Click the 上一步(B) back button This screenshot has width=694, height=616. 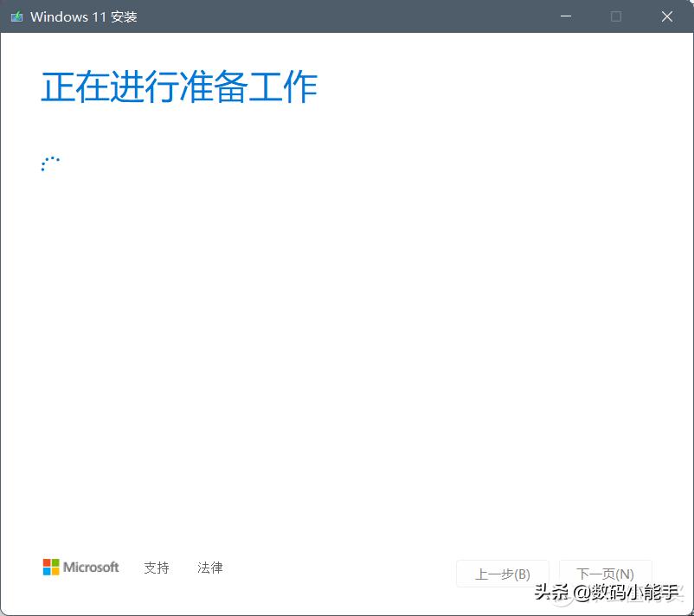[x=503, y=574]
